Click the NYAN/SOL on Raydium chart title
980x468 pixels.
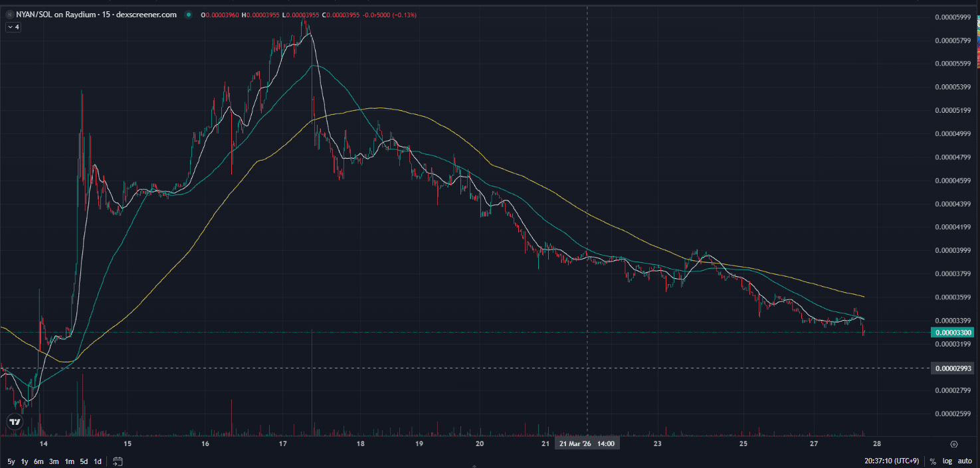tap(96, 15)
